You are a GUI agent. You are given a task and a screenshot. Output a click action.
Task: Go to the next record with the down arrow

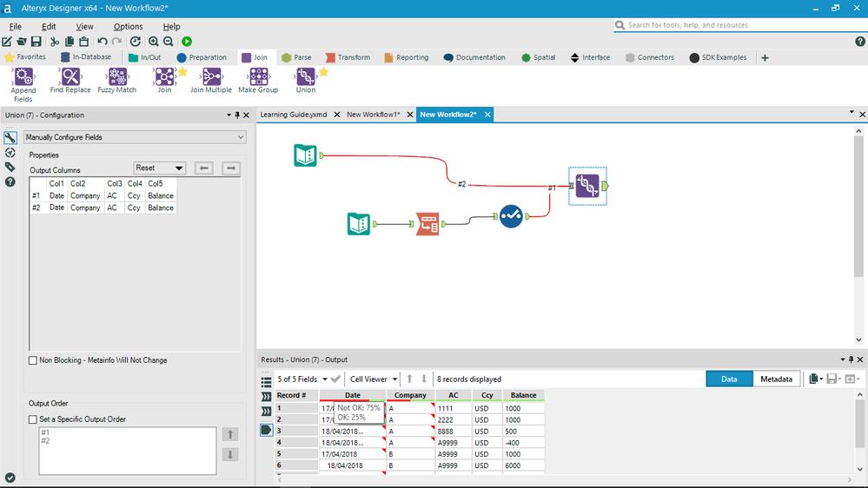tap(424, 379)
